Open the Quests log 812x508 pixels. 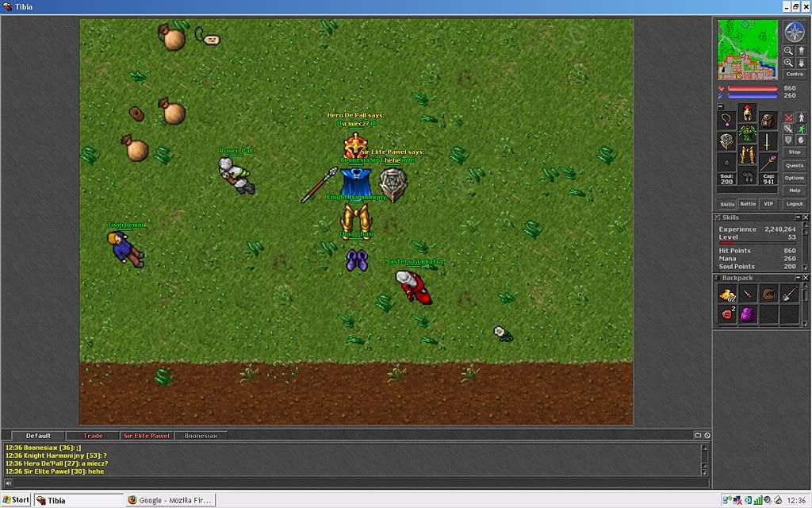[795, 165]
